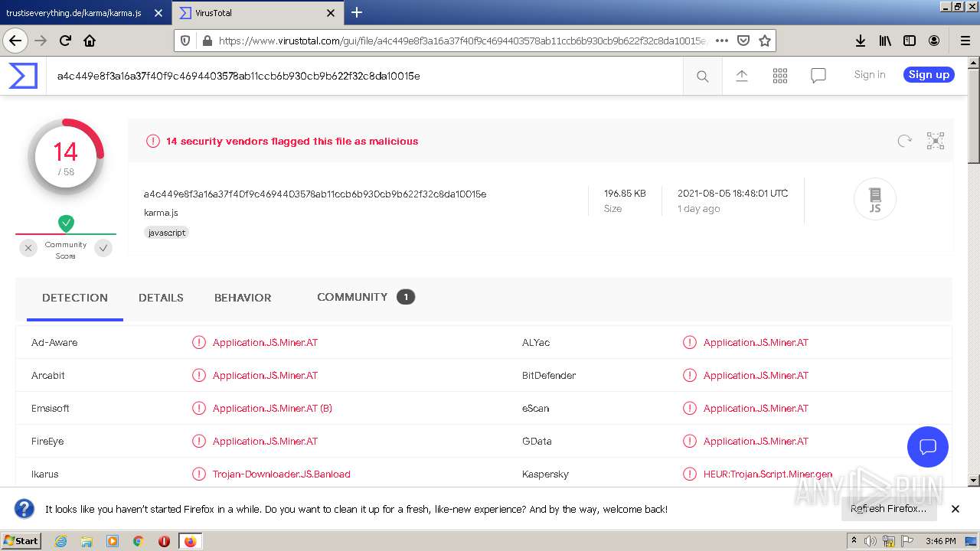Click the GData vendor name
This screenshot has height=551, width=980.
click(x=537, y=441)
